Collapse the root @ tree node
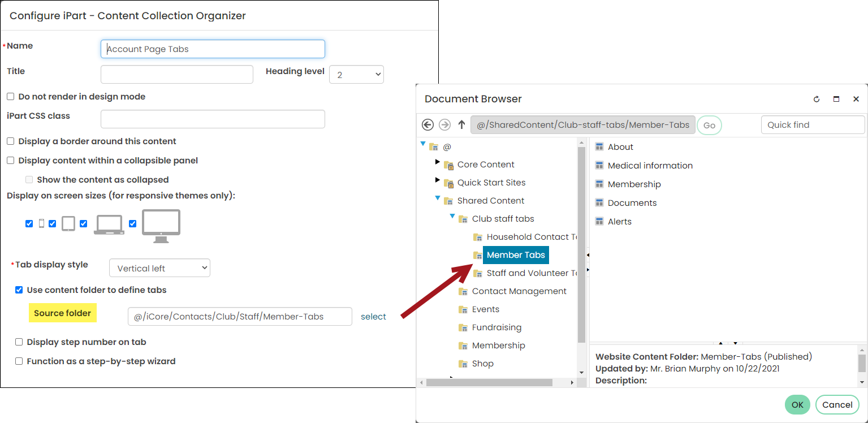868x423 pixels. pyautogui.click(x=423, y=144)
